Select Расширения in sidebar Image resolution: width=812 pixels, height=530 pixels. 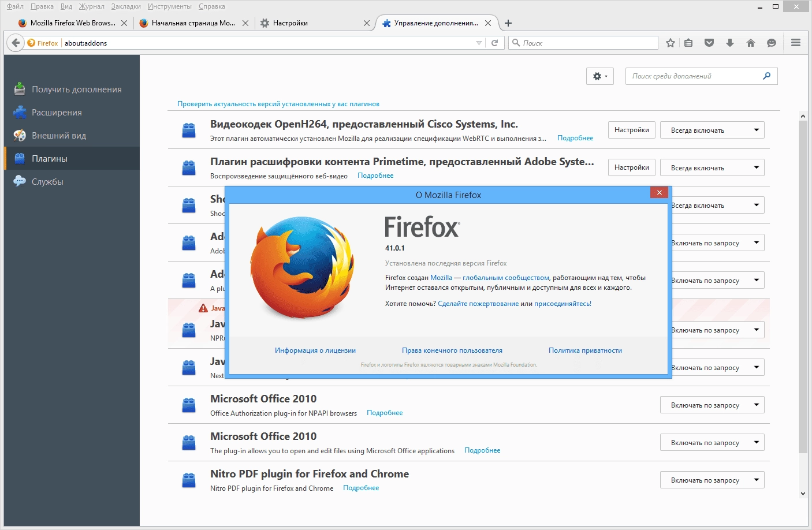click(x=72, y=113)
